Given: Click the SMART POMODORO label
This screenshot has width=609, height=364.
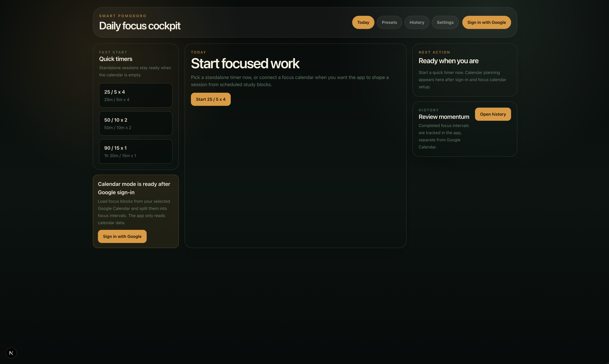Looking at the screenshot, I should 123,16.
